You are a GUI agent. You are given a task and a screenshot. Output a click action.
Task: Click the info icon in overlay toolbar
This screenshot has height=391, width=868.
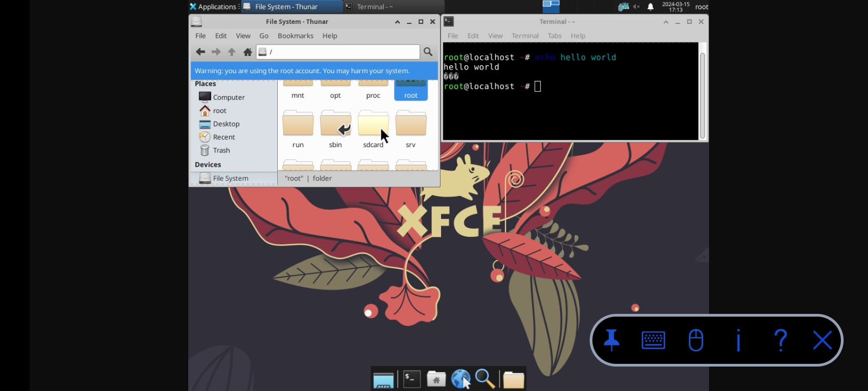[x=738, y=340]
